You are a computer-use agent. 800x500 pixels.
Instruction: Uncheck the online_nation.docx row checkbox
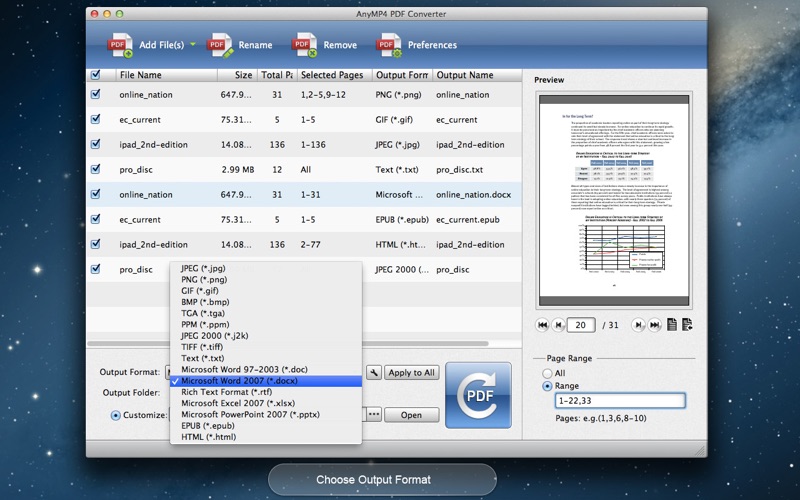[95, 194]
